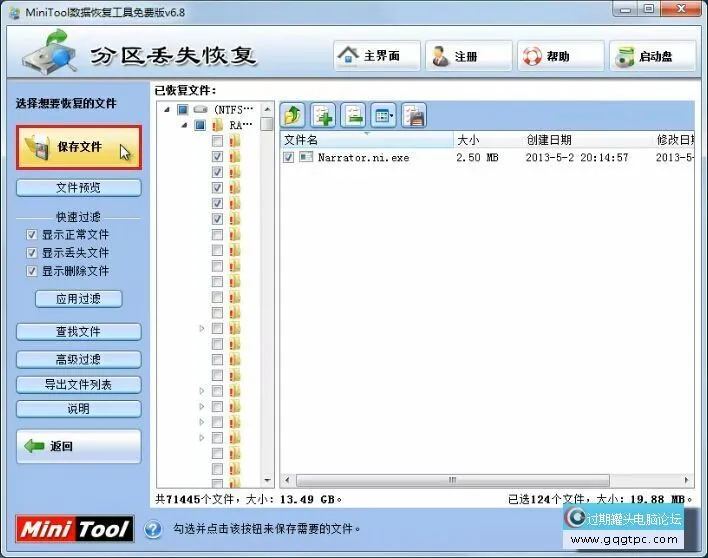Click file list horizontal scrollbar thumb
This screenshot has width=708, height=558.
click(452, 480)
